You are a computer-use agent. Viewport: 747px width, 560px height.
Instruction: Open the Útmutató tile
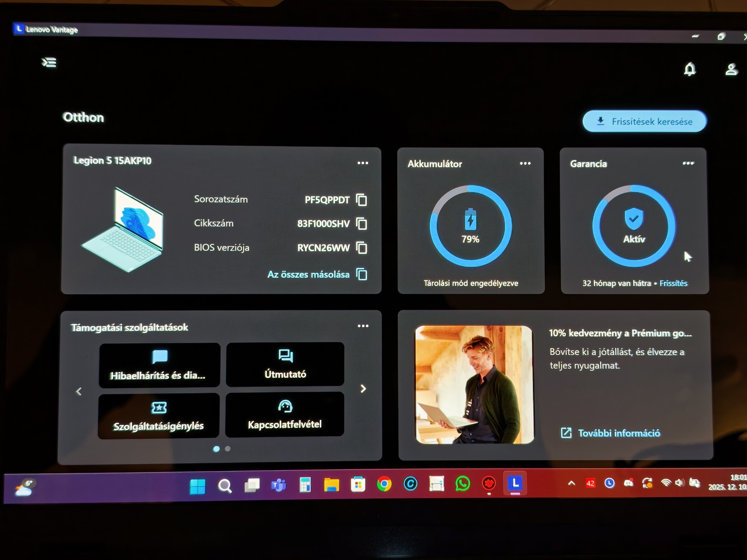pyautogui.click(x=285, y=364)
